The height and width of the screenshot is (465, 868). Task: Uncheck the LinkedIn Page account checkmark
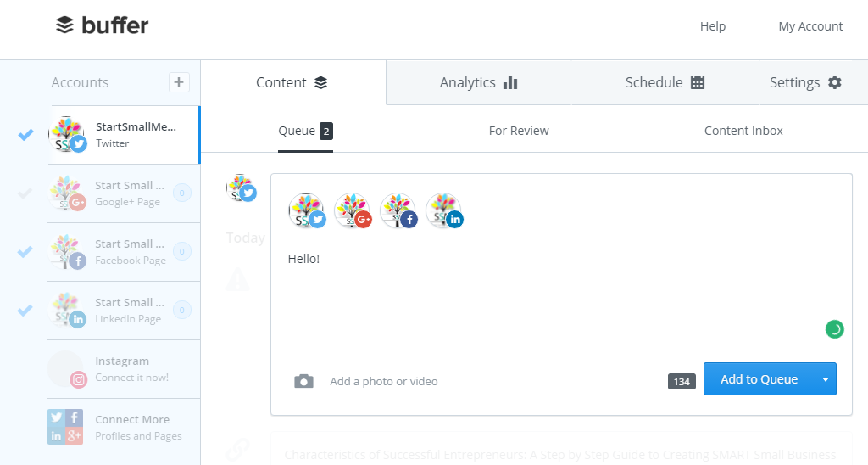[25, 311]
